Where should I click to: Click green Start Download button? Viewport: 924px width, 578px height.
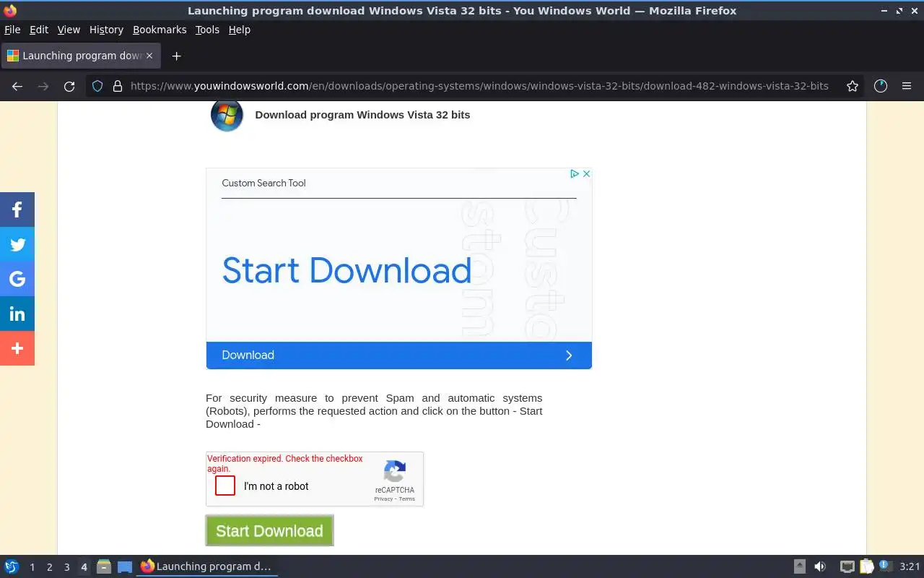(269, 530)
